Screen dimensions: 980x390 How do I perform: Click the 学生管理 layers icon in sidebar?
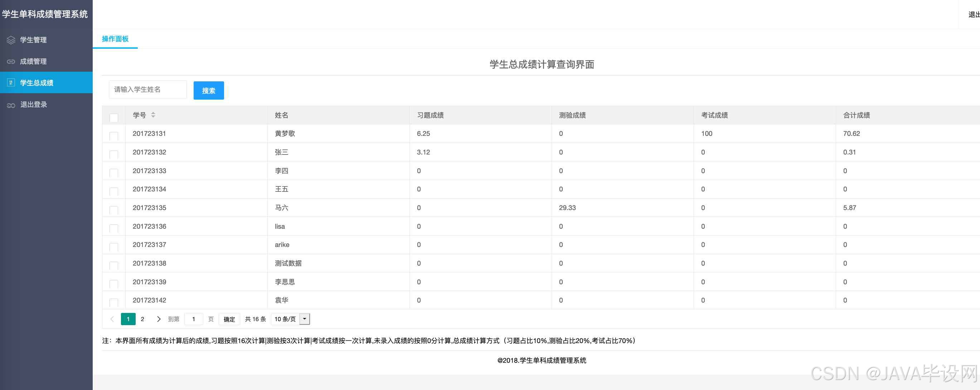coord(11,40)
